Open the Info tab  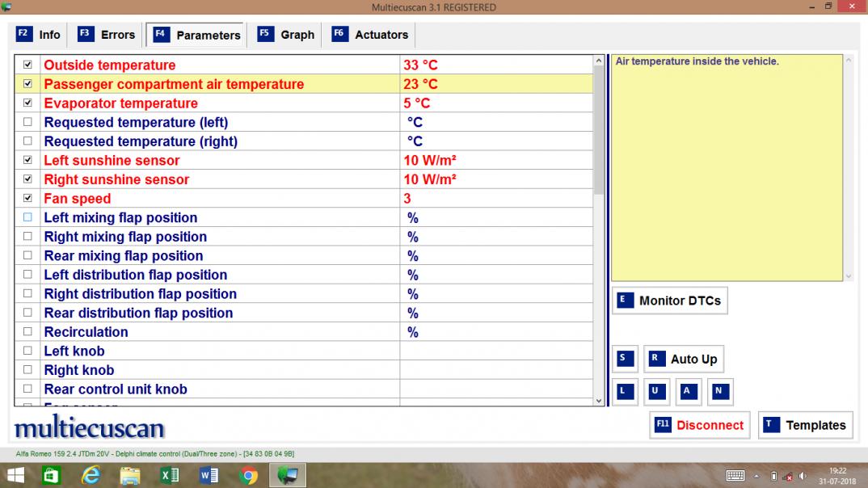(x=38, y=35)
